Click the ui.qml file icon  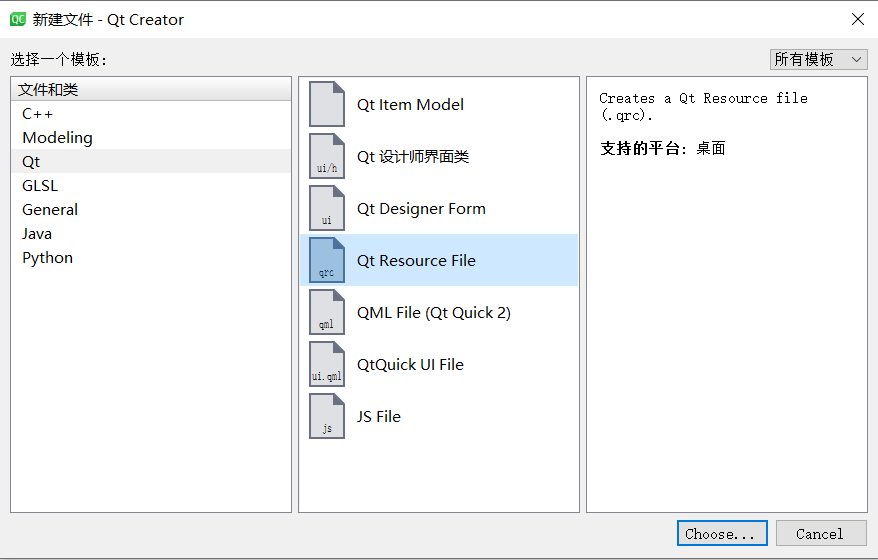point(327,365)
